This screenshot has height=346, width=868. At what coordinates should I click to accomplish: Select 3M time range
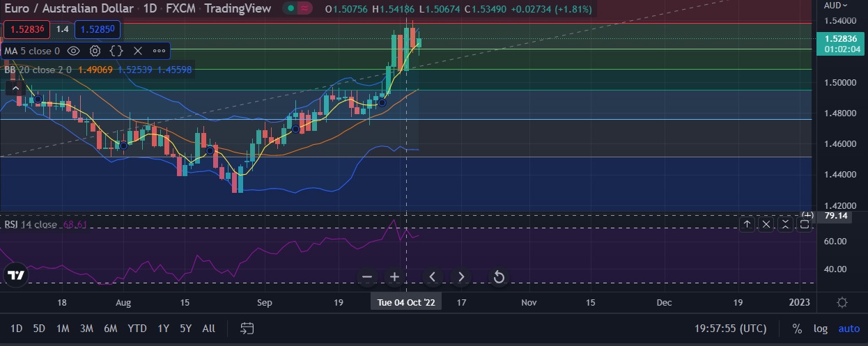tap(86, 328)
